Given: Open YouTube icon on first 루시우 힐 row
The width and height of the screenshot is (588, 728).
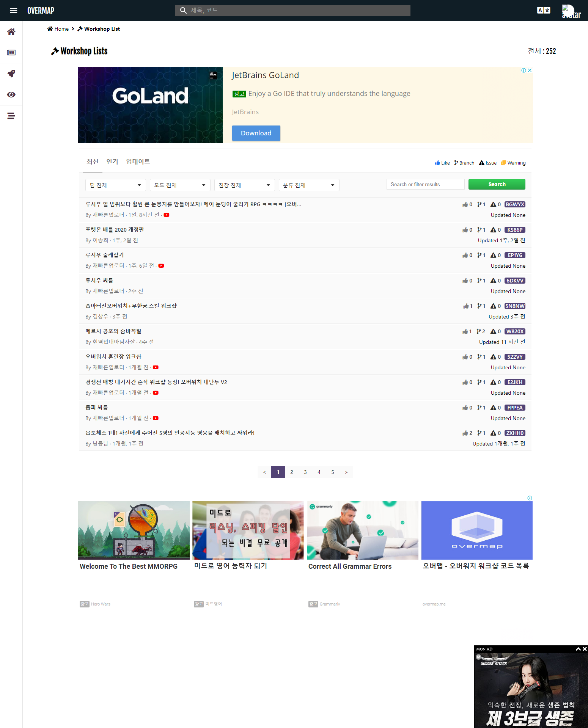Looking at the screenshot, I should point(167,215).
